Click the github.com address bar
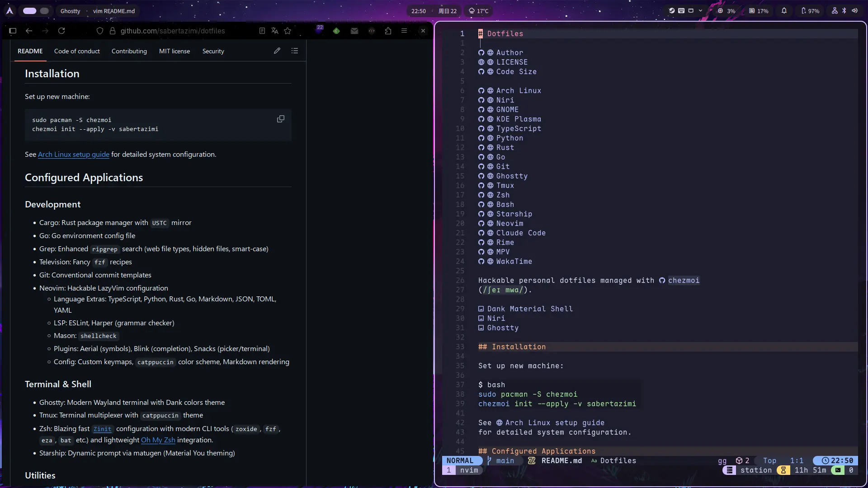This screenshot has height=488, width=868. [x=172, y=31]
